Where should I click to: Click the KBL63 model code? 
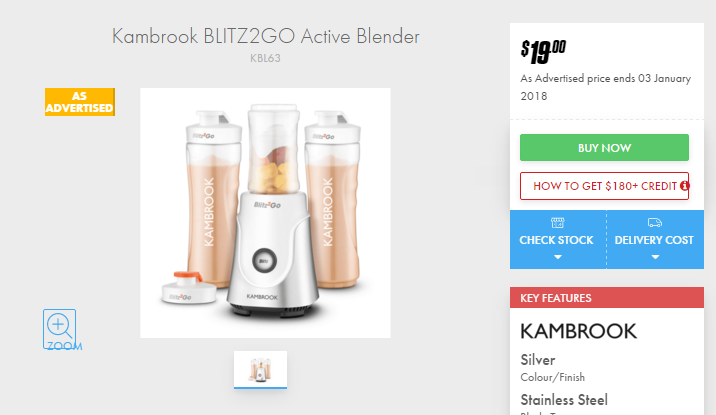point(265,58)
